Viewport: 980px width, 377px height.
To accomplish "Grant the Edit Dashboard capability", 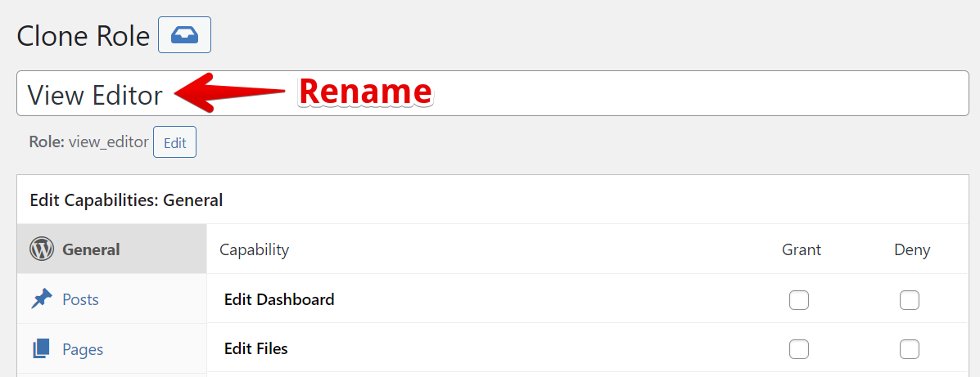I will pyautogui.click(x=799, y=300).
